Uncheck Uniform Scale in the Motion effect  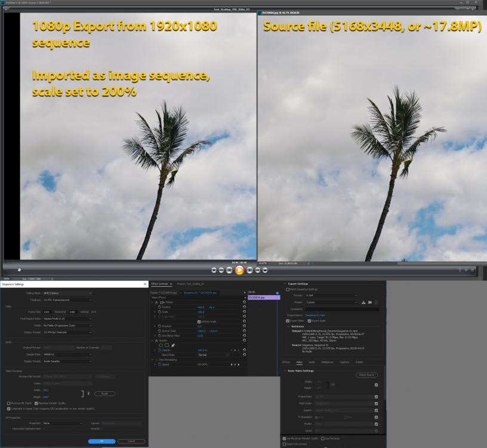pyautogui.click(x=199, y=321)
